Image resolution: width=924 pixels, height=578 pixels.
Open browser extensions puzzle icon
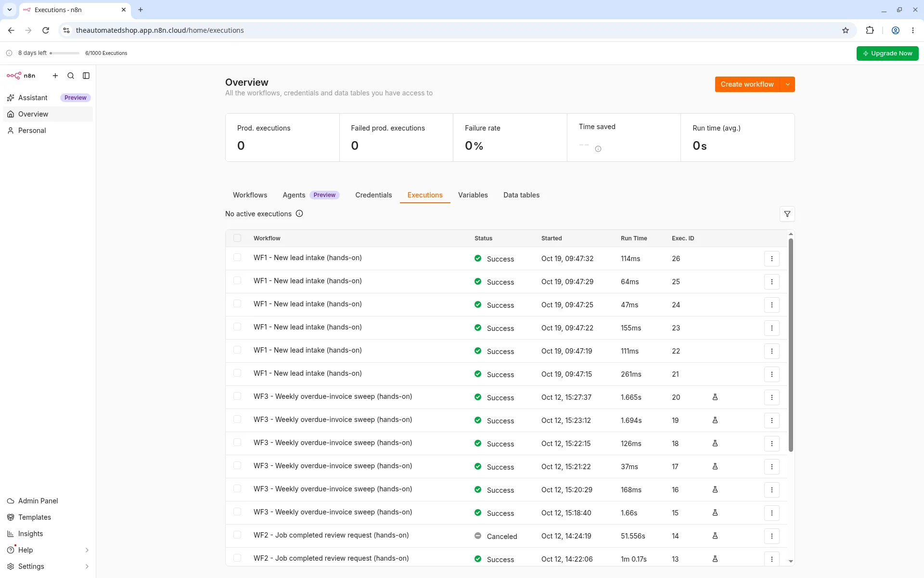click(870, 30)
